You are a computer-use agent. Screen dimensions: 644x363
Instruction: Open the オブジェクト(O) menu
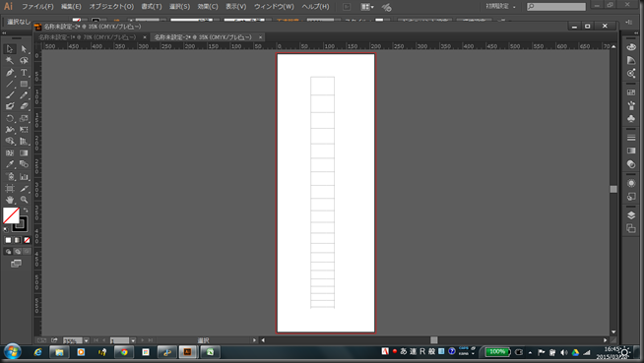click(111, 7)
